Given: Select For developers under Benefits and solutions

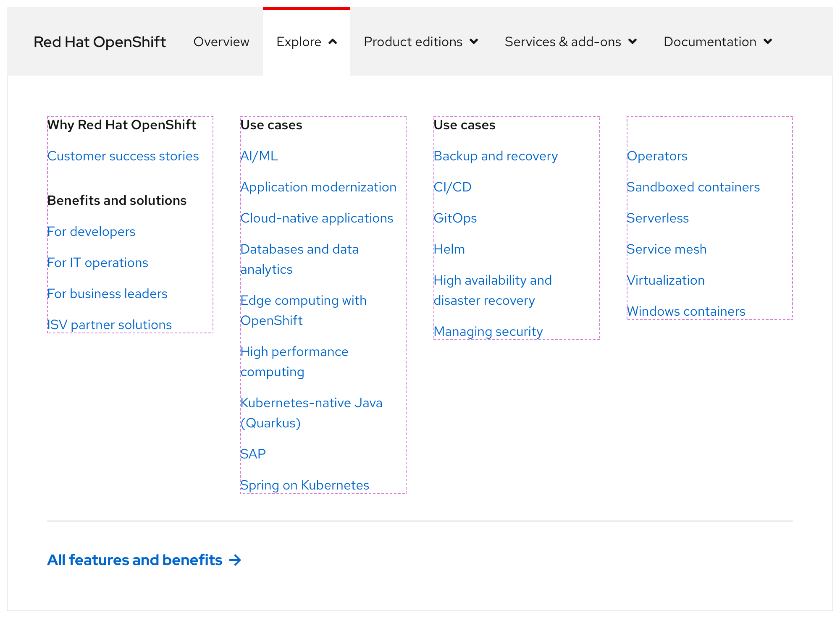Looking at the screenshot, I should [91, 231].
